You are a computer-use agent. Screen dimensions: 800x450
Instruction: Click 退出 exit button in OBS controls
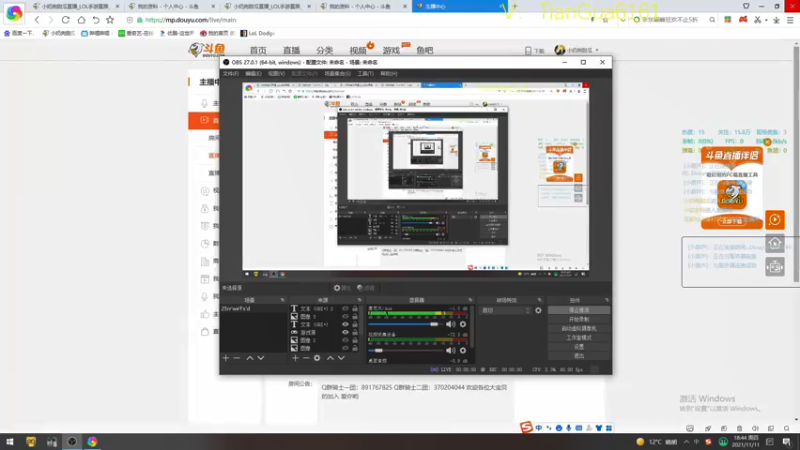579,356
